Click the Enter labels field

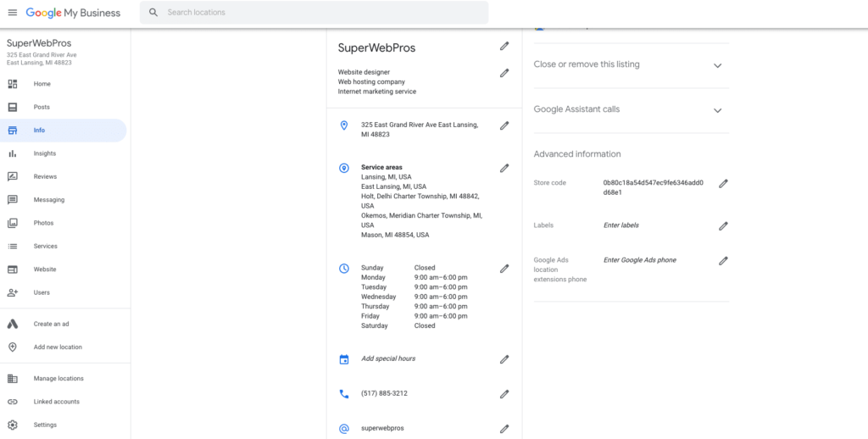tap(621, 225)
